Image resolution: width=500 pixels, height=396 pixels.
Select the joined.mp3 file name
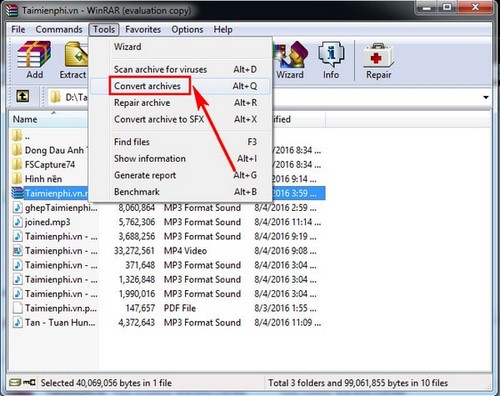click(48, 222)
